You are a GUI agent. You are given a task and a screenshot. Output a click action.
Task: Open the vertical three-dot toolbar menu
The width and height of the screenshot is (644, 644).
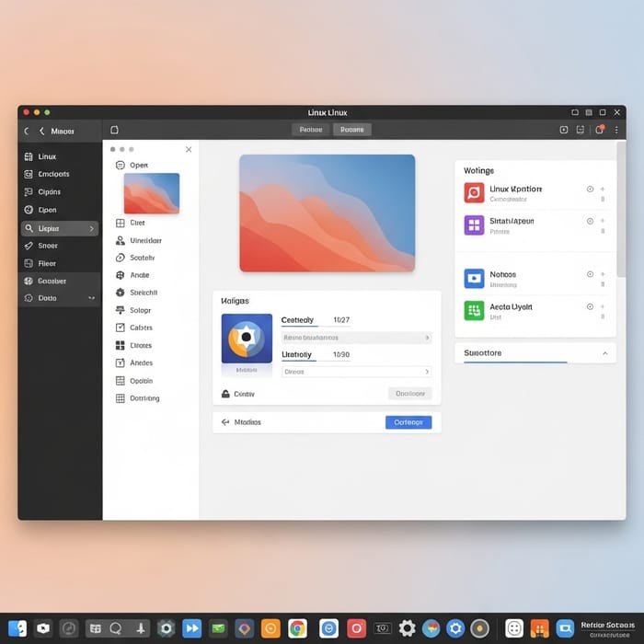click(616, 130)
